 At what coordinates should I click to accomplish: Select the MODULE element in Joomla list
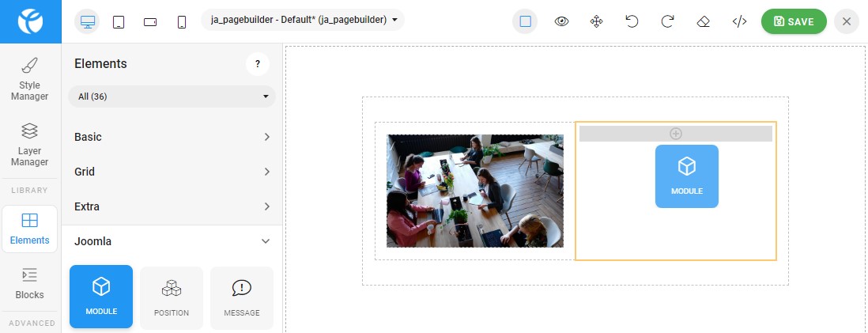(101, 297)
